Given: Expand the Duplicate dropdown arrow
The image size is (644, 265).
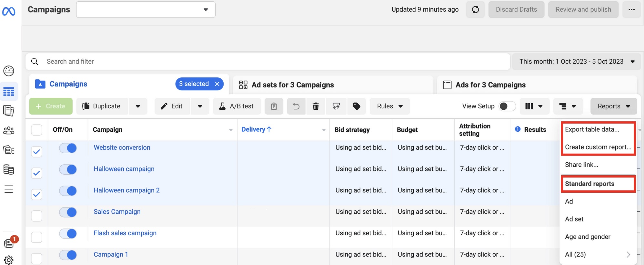Looking at the screenshot, I should [x=138, y=106].
